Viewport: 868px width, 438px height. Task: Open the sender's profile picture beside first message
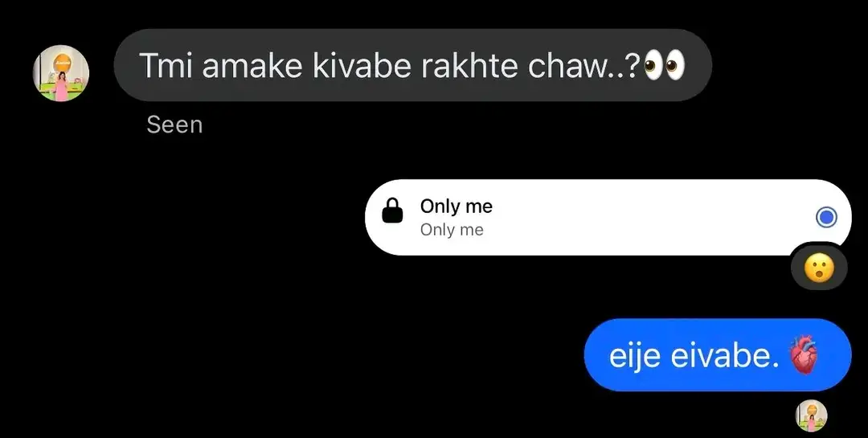click(61, 73)
